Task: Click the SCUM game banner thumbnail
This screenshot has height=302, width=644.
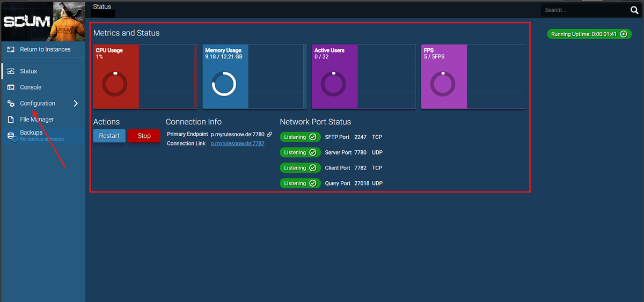Action: tap(42, 21)
